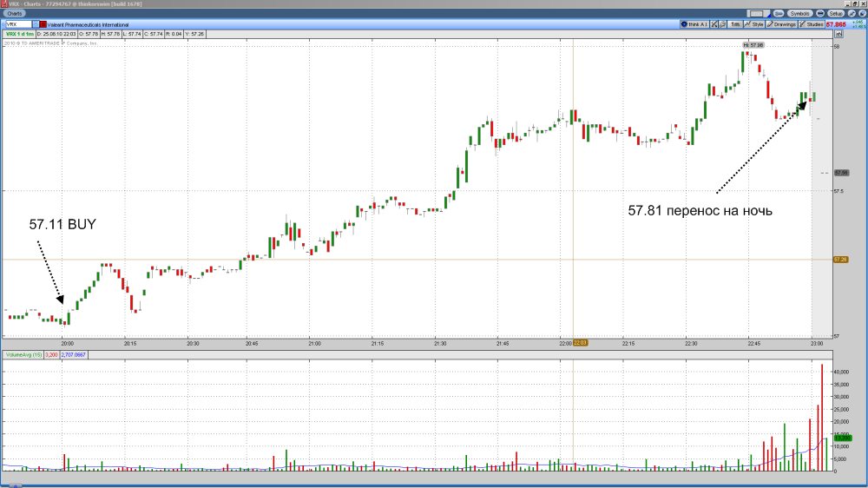
Task: Open the Drawings menu
Action: point(782,24)
